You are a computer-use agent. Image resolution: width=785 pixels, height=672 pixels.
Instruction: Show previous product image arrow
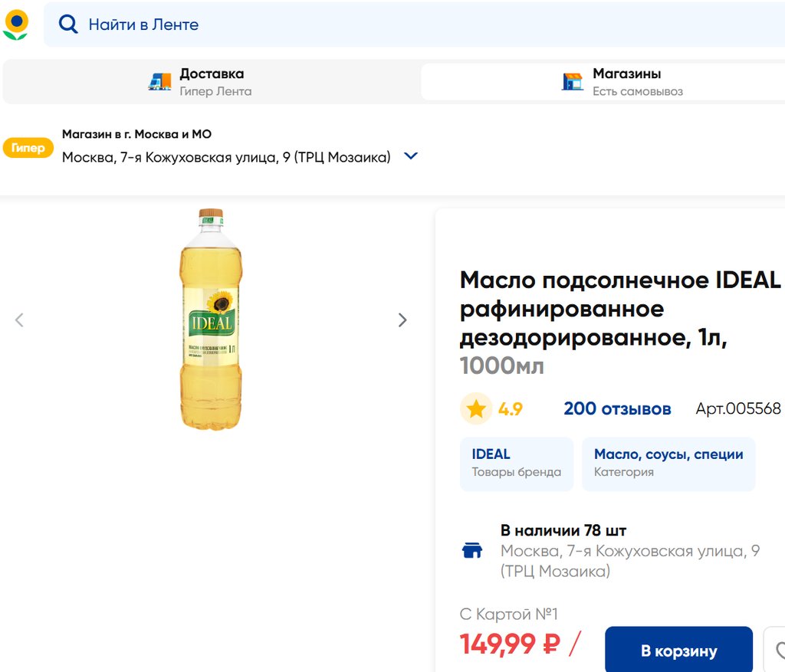19,320
